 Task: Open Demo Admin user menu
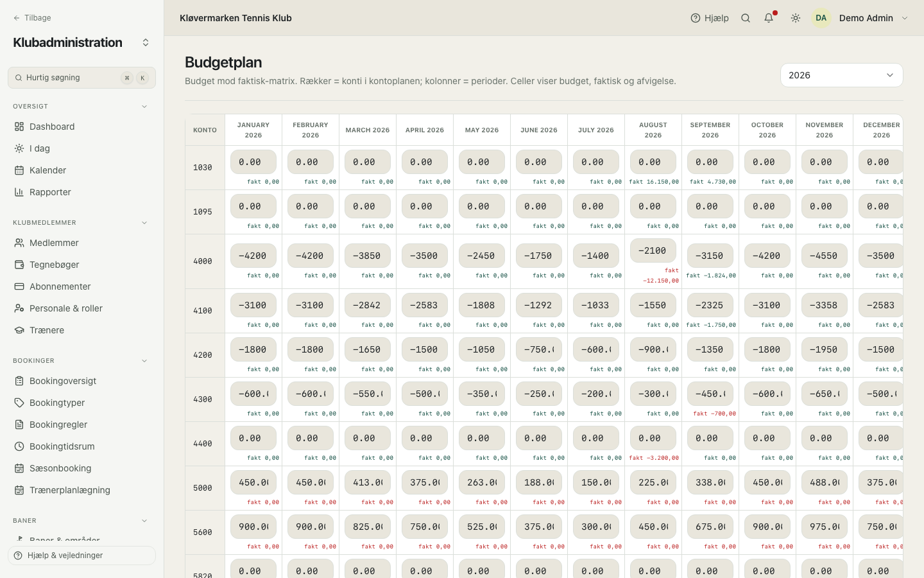[x=861, y=18]
